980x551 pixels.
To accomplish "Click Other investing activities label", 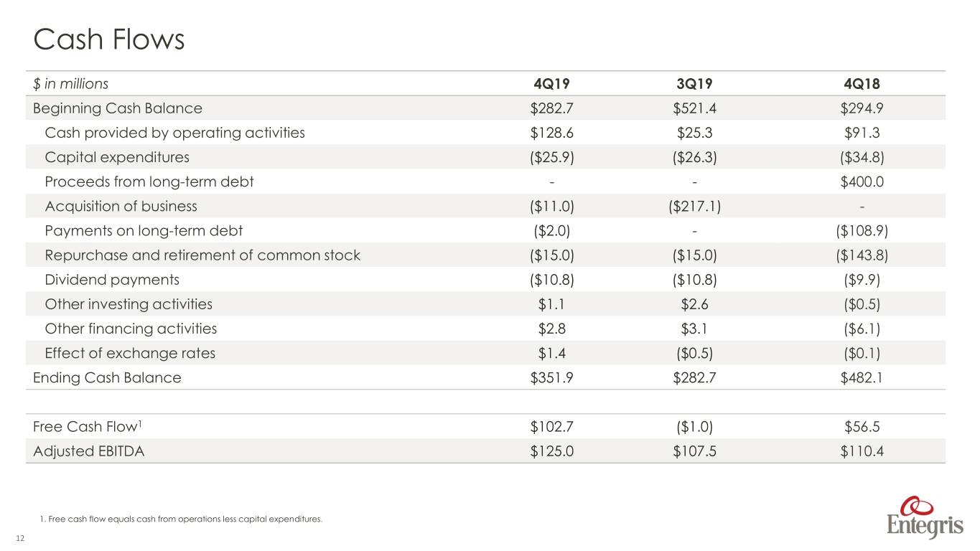I will tap(129, 304).
